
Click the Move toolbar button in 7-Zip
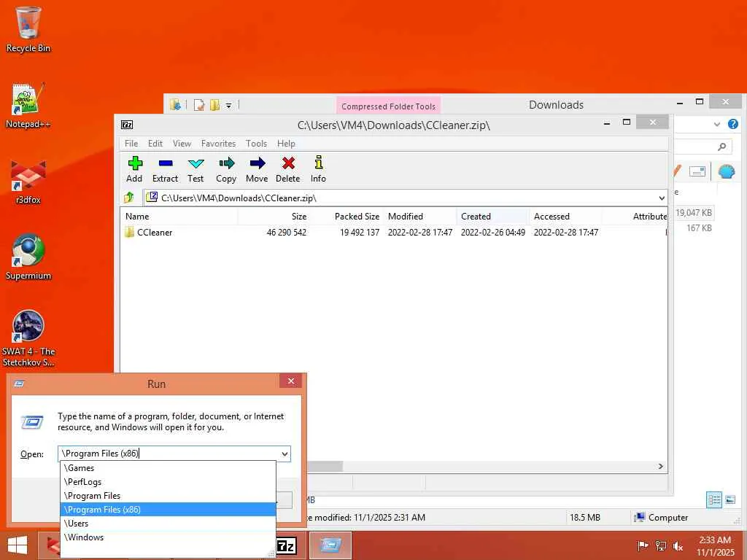257,169
